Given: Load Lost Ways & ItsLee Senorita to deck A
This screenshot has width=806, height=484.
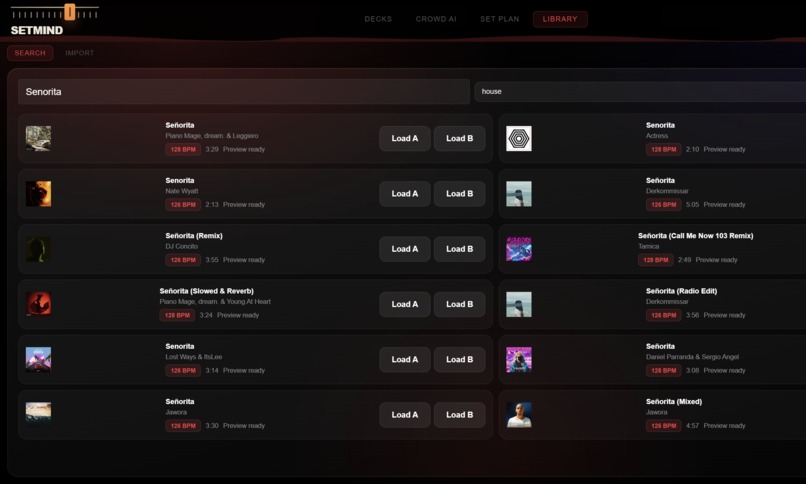Looking at the screenshot, I should coord(405,360).
